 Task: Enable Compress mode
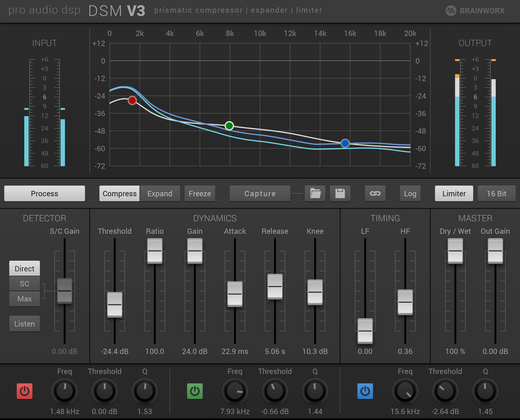tap(120, 193)
